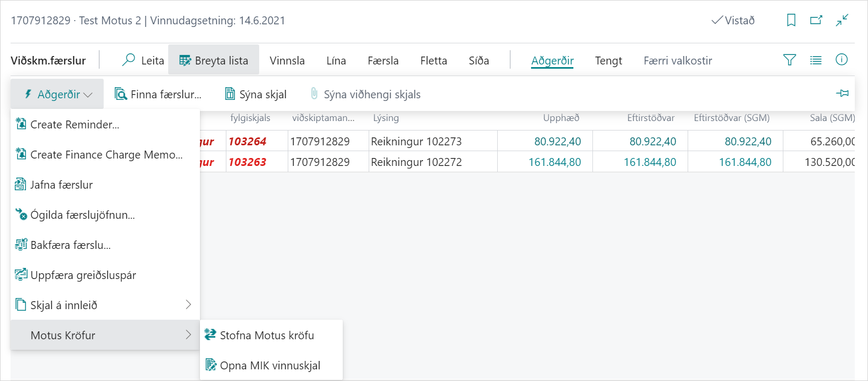Screen dimensions: 868x381
Task: Choose Jafna færslur from menu
Action: pos(61,185)
